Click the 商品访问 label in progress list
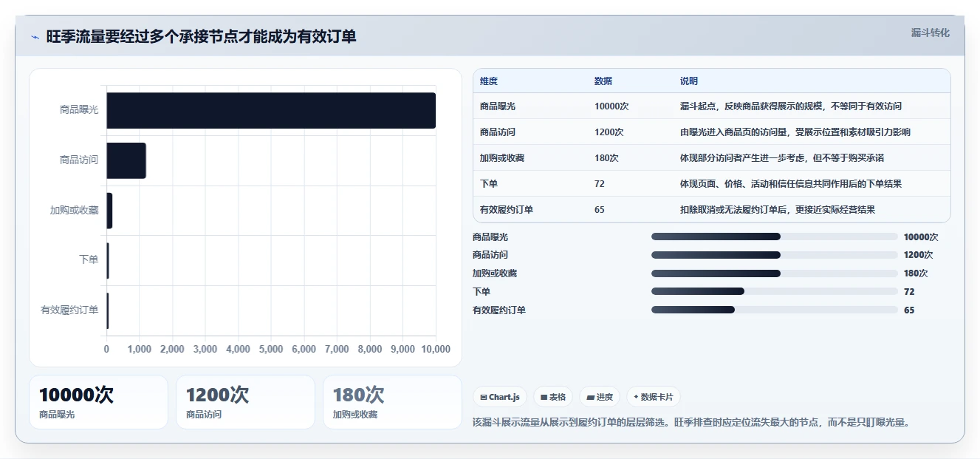Screen dimensions: 980x459 pos(490,255)
